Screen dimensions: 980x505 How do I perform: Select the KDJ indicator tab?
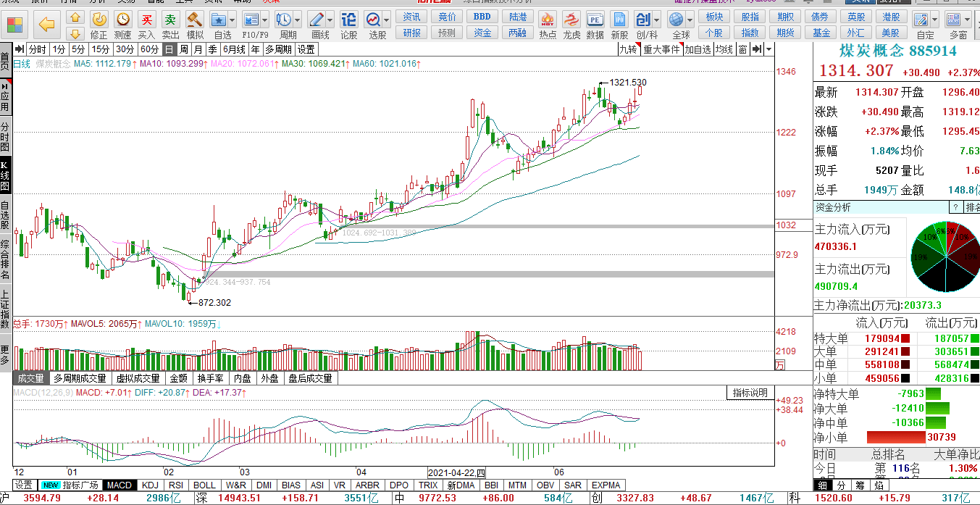click(x=150, y=485)
